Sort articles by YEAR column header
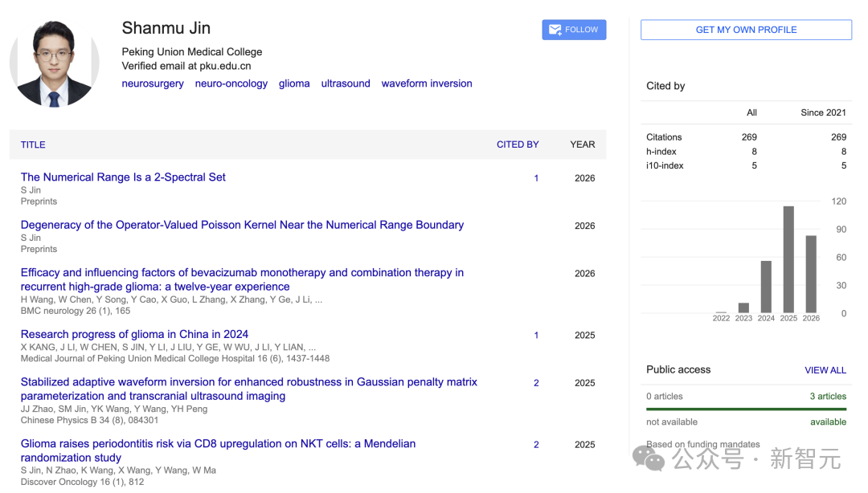 click(x=583, y=145)
